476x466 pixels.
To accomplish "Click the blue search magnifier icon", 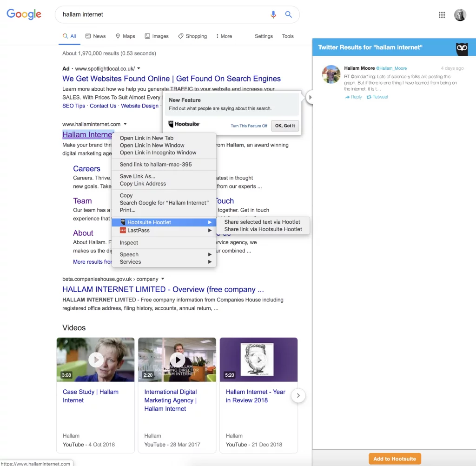I will click(x=288, y=14).
